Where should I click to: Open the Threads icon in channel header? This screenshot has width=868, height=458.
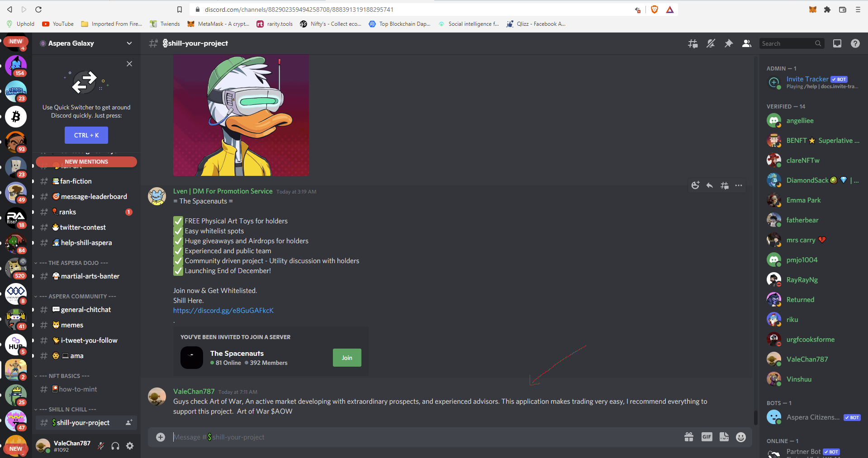(693, 43)
